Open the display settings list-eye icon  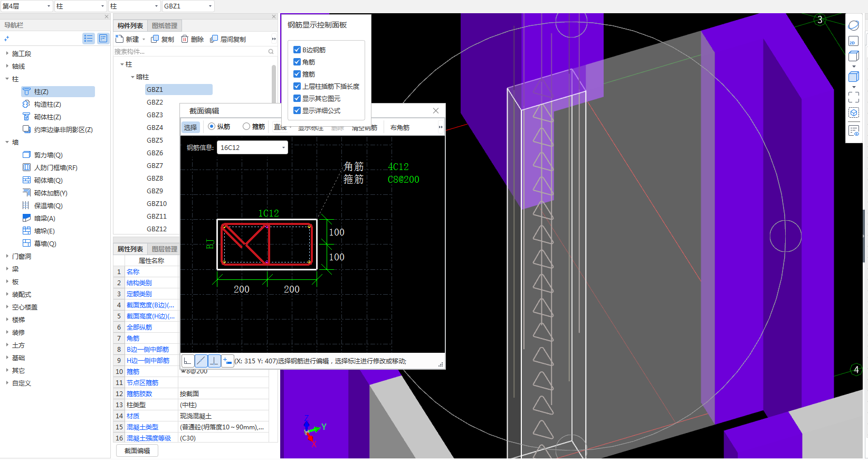coord(854,130)
